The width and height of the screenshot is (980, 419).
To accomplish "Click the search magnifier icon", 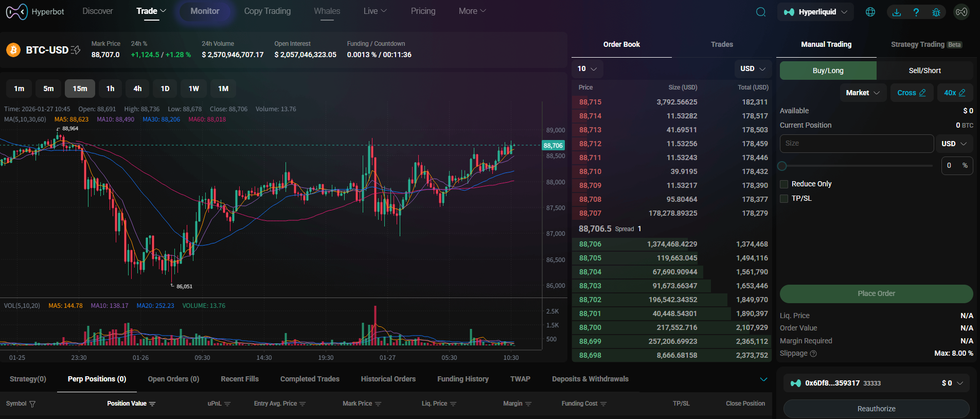I will tap(760, 12).
